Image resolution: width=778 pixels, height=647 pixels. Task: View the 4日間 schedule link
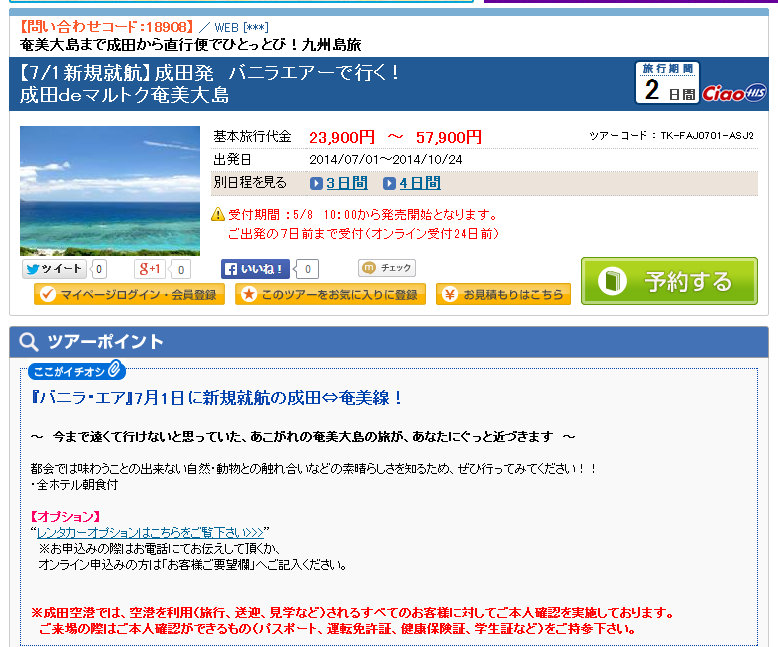pos(420,183)
